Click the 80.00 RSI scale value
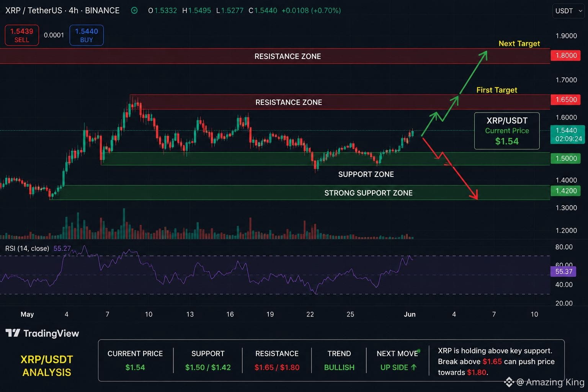The width and height of the screenshot is (588, 392). coord(564,247)
